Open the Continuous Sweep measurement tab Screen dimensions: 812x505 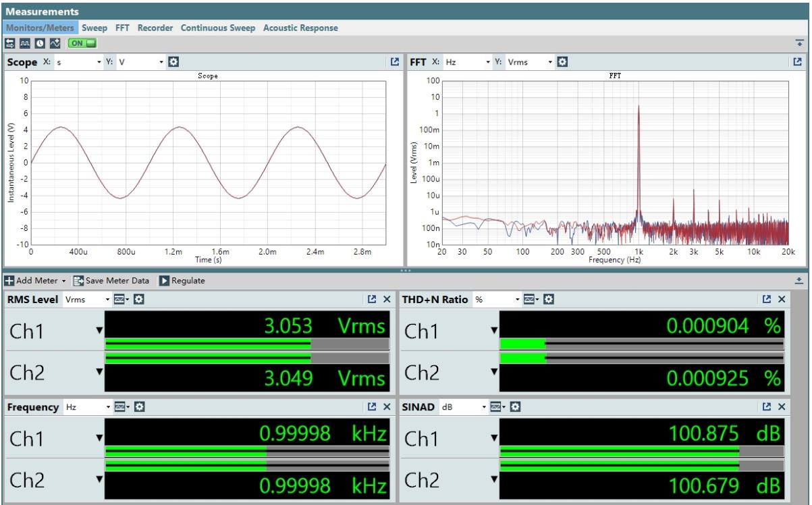[x=219, y=28]
